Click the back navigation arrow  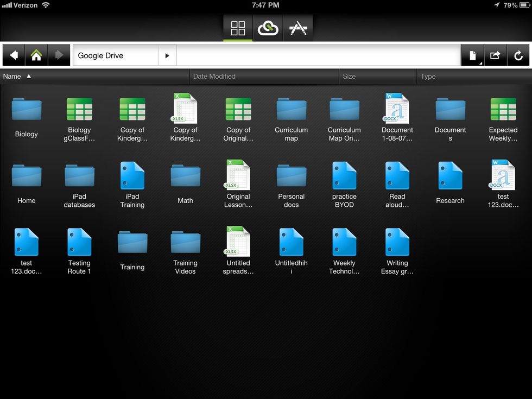coord(14,55)
